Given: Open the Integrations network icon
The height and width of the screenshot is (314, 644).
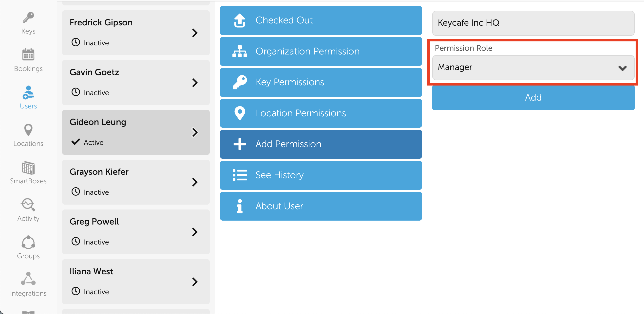Looking at the screenshot, I should point(28,279).
